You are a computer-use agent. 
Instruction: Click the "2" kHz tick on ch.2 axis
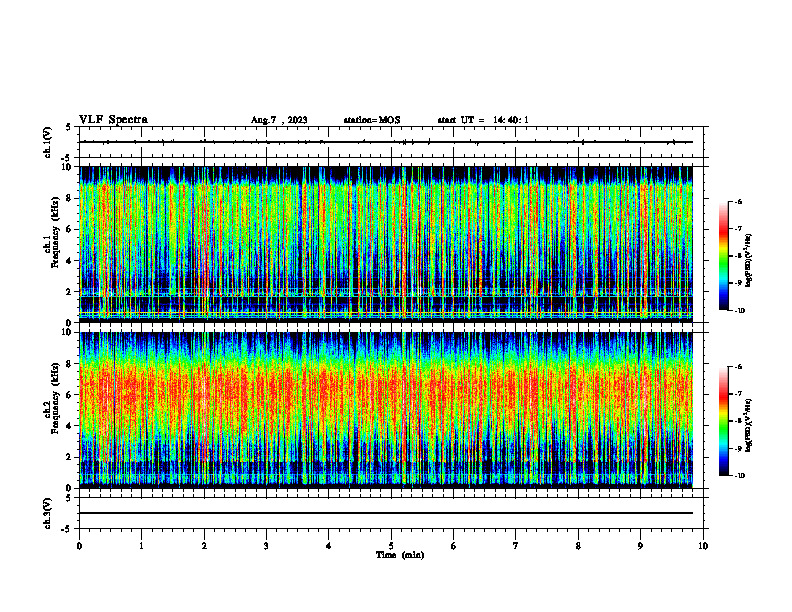click(71, 457)
